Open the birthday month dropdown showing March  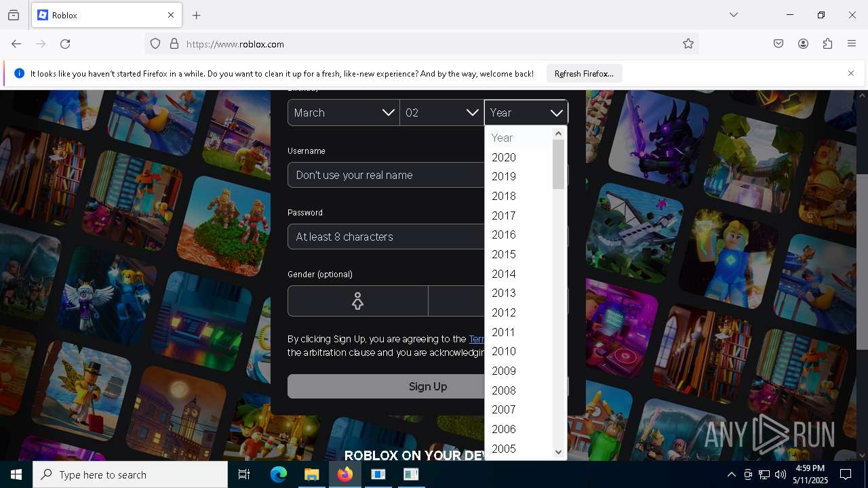tap(344, 113)
